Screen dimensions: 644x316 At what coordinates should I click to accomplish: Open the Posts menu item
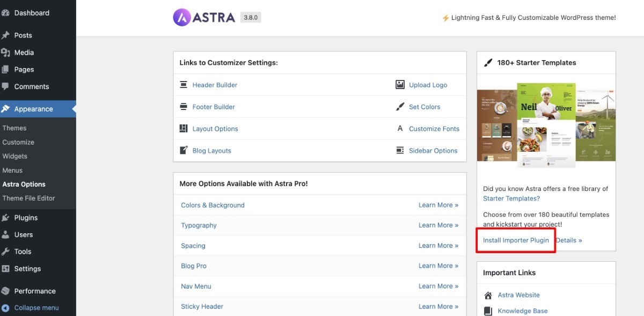23,35
